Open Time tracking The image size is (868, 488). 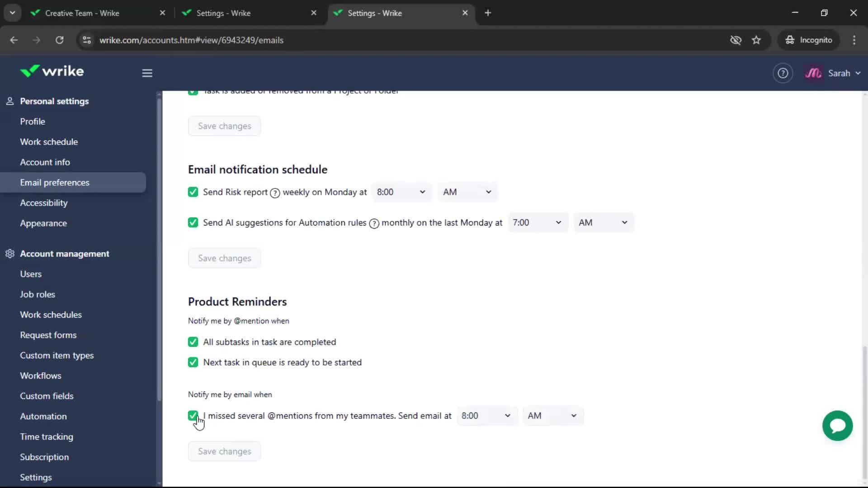pos(47,437)
